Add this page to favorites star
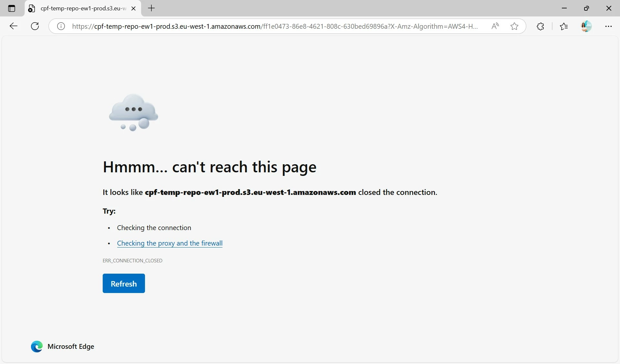Screen dimensions: 620x364 [514, 26]
